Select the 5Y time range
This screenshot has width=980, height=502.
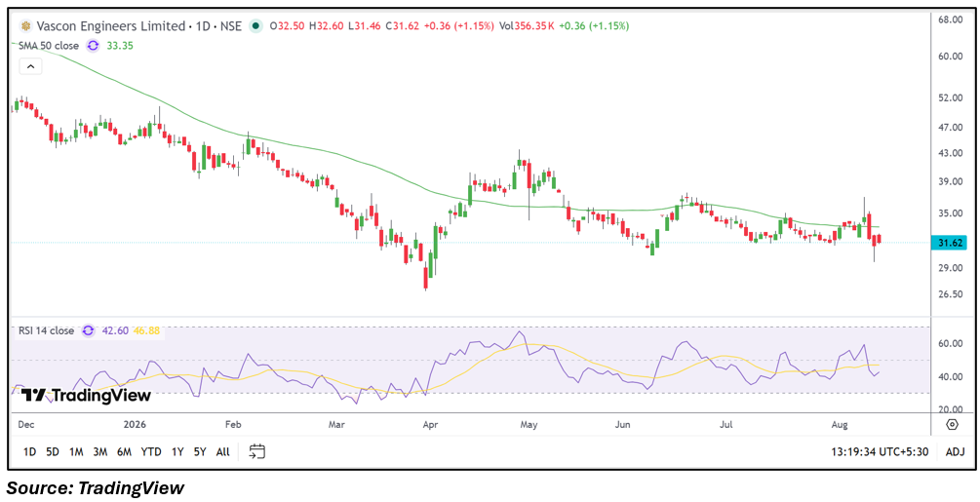(199, 451)
